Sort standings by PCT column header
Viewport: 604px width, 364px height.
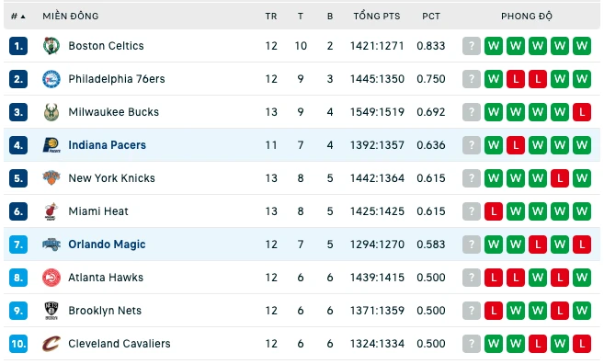430,17
